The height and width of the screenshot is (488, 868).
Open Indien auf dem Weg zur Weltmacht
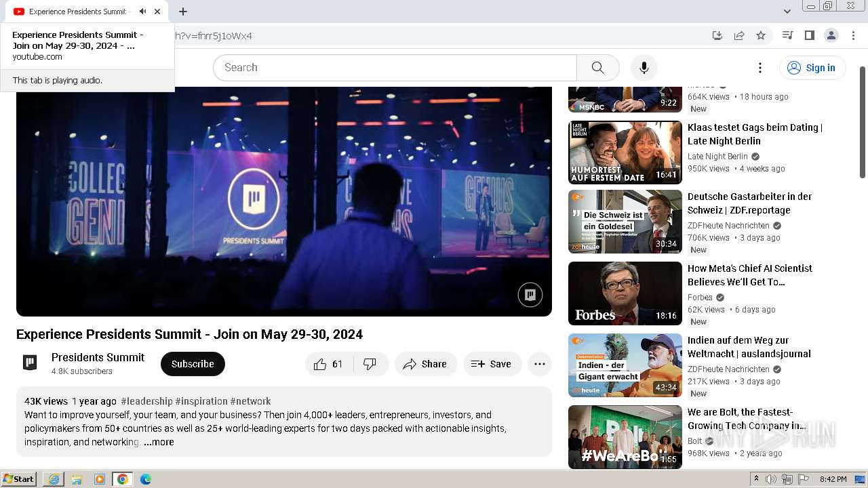(x=749, y=347)
